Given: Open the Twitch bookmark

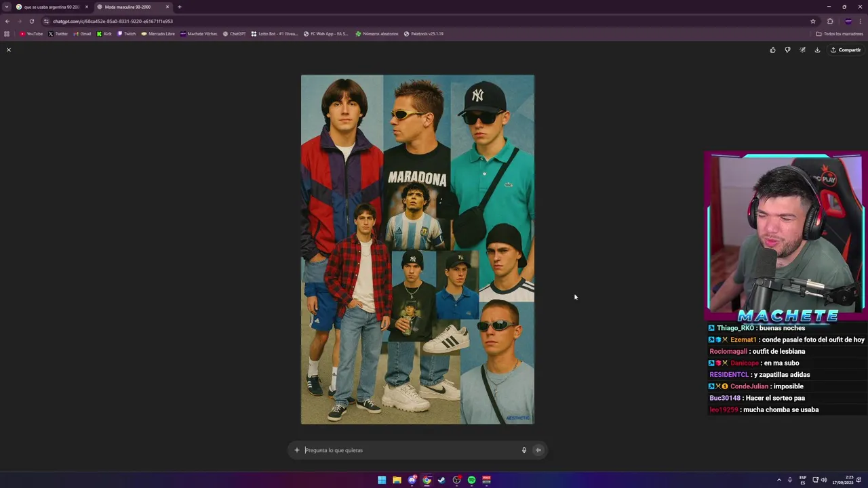Looking at the screenshot, I should (x=127, y=33).
